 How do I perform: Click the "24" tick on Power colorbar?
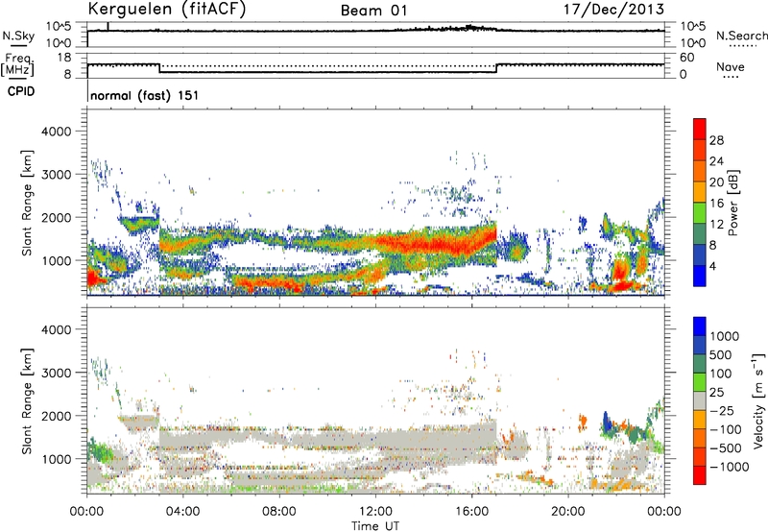716,161
